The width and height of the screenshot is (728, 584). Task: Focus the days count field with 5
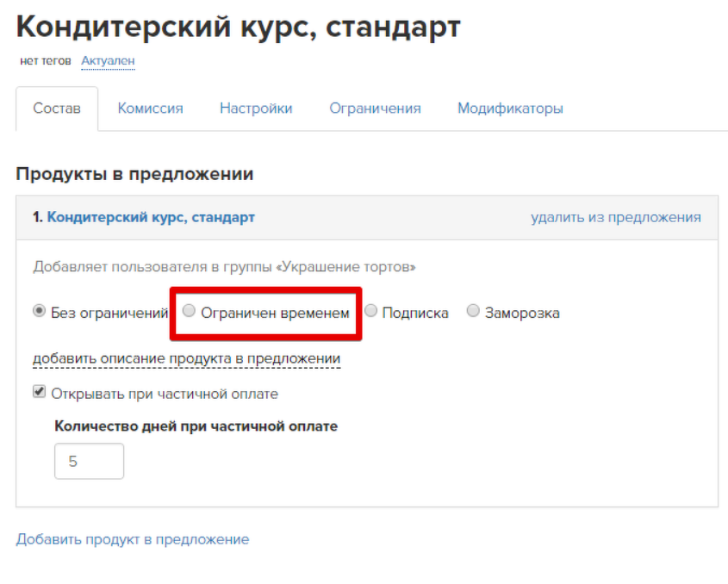pos(89,461)
